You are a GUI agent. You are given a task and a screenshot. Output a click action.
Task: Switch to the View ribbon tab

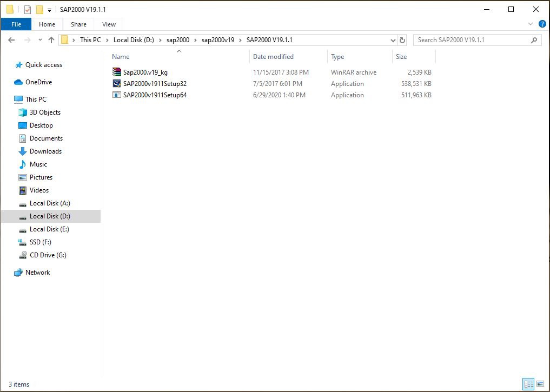click(x=109, y=24)
